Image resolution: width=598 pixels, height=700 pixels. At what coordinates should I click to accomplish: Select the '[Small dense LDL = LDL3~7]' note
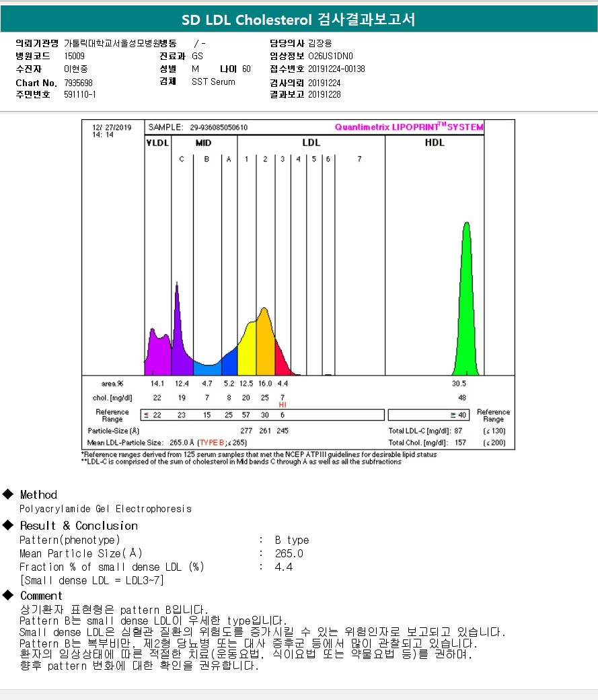pos(91,580)
